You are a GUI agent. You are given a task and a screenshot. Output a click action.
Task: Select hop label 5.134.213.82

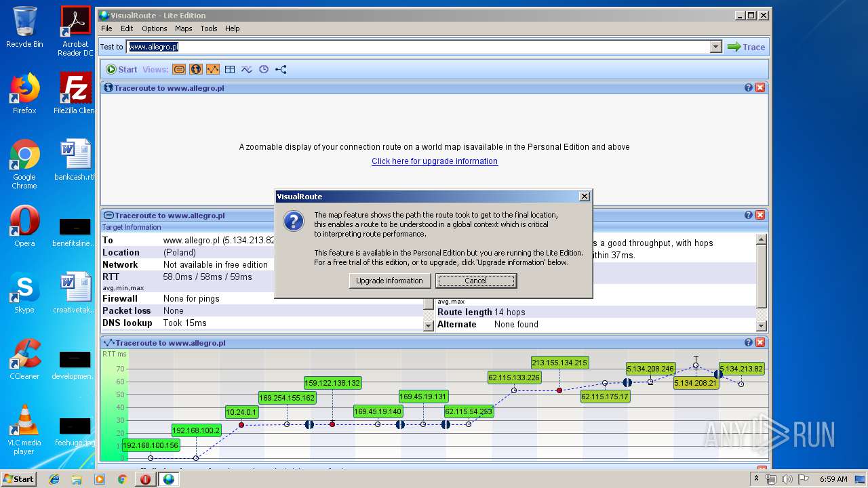pyautogui.click(x=741, y=369)
